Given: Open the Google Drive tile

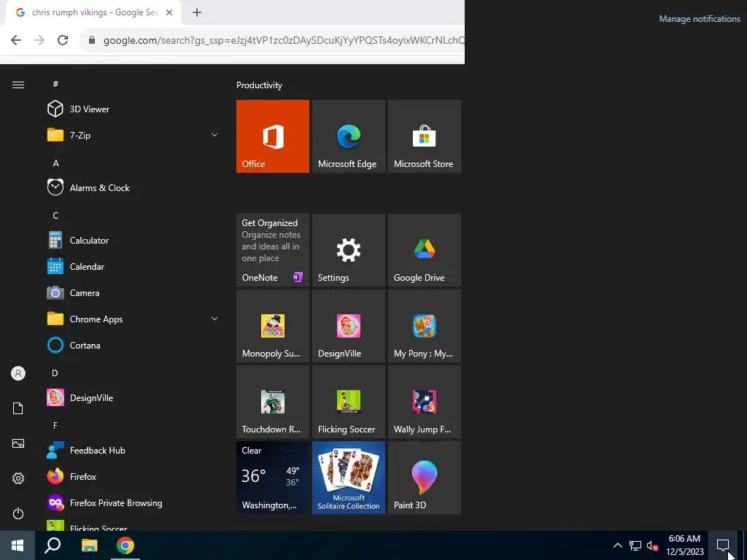Looking at the screenshot, I should [425, 250].
